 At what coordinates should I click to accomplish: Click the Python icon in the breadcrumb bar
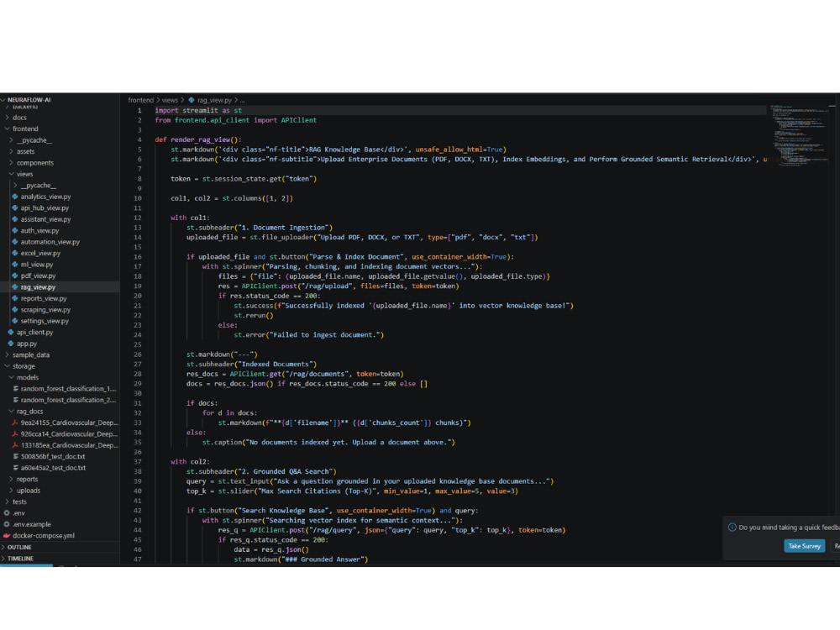192,100
